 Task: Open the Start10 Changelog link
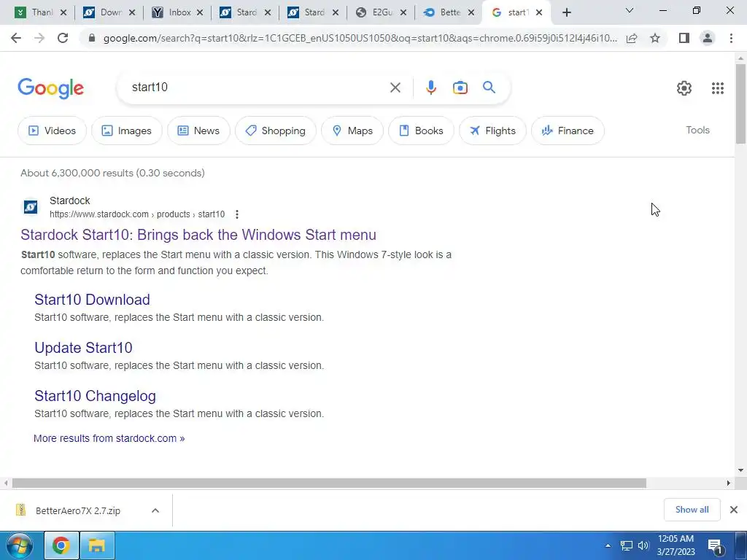coord(96,396)
